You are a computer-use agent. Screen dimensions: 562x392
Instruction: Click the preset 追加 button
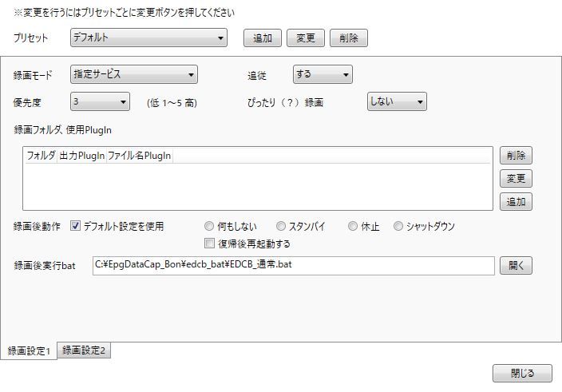tap(263, 38)
